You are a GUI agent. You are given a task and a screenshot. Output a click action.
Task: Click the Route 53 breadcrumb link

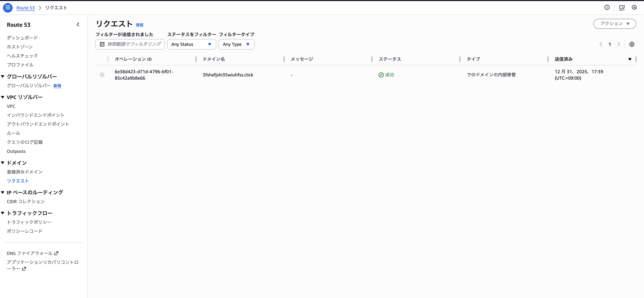click(25, 8)
